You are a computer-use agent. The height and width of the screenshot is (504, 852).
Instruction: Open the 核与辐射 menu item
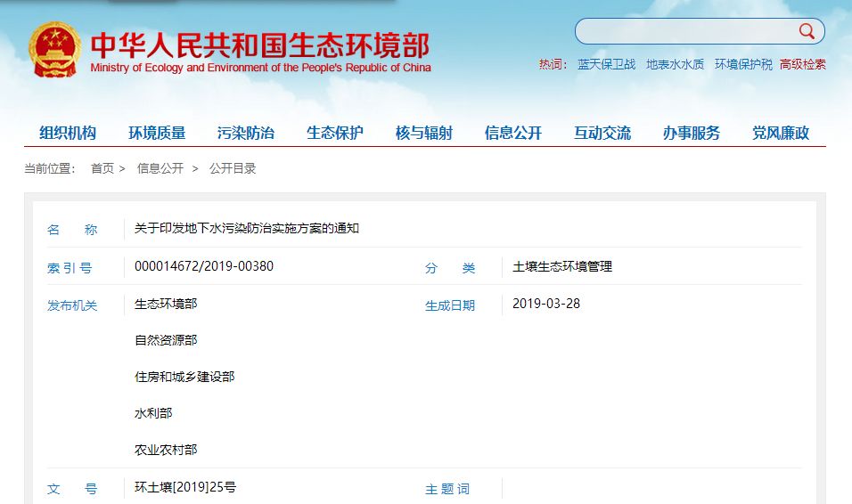coord(424,133)
